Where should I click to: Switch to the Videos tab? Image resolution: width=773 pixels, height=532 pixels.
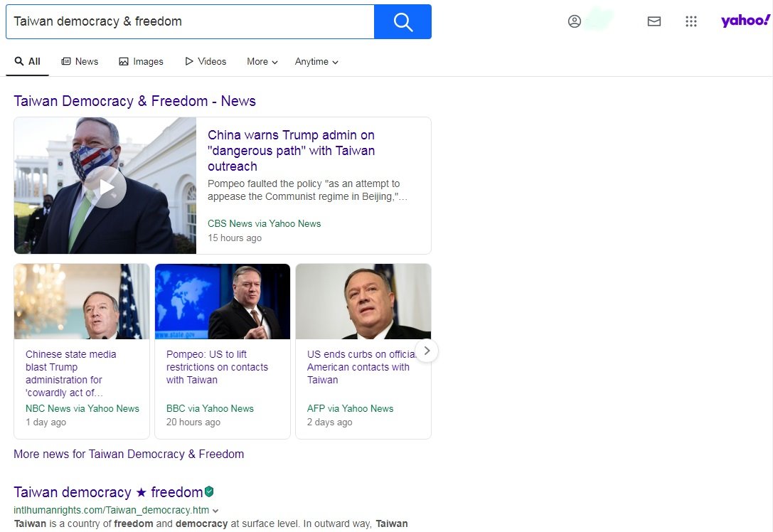[206, 62]
